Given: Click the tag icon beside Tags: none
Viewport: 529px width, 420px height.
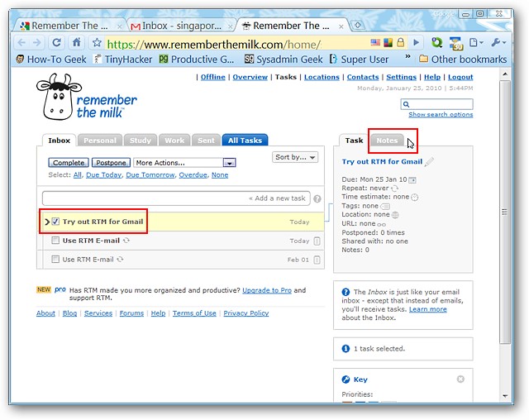Looking at the screenshot, I should (385, 206).
